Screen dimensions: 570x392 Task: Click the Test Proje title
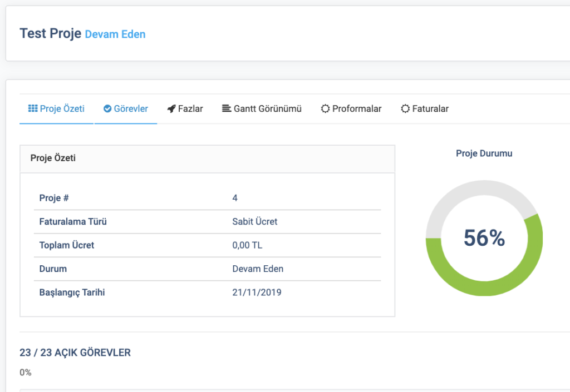pyautogui.click(x=51, y=33)
